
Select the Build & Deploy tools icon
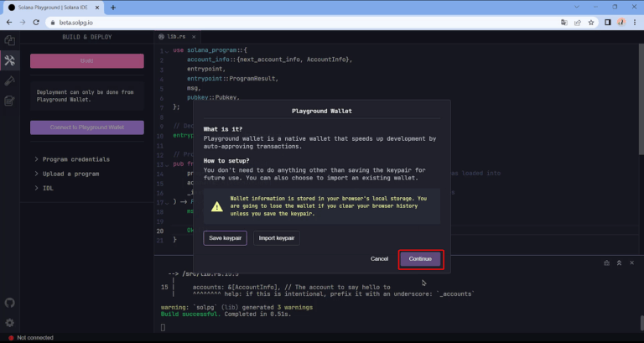click(9, 60)
